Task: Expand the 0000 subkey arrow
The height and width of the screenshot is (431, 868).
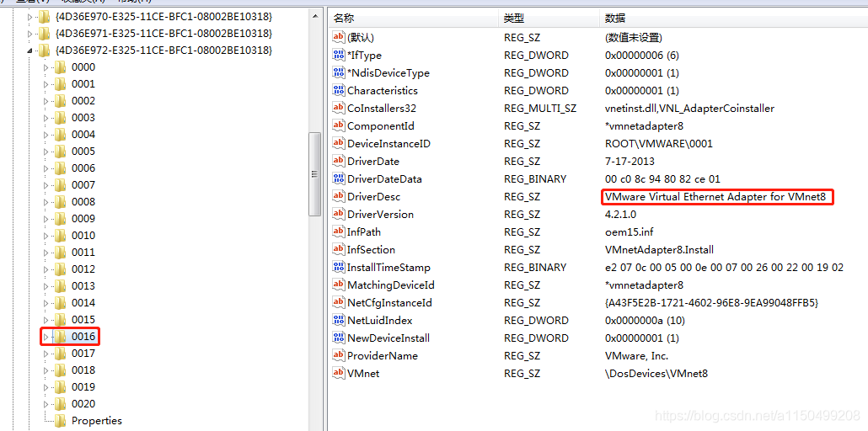Action: point(46,67)
